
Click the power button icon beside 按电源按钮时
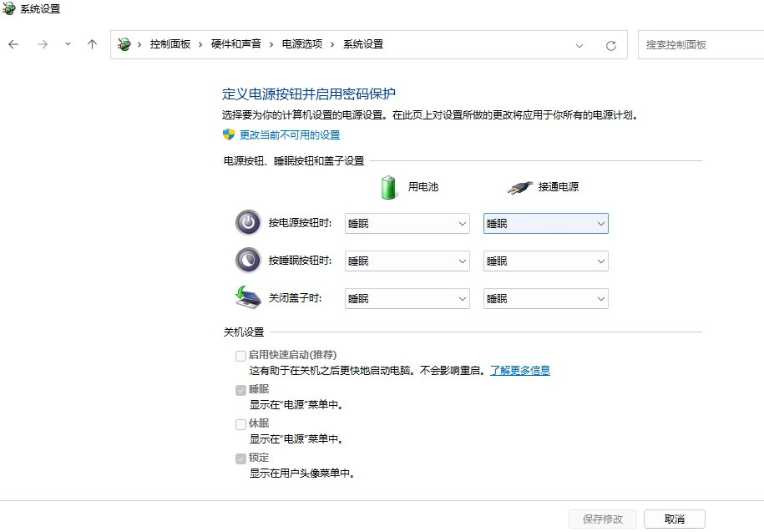[x=248, y=223]
